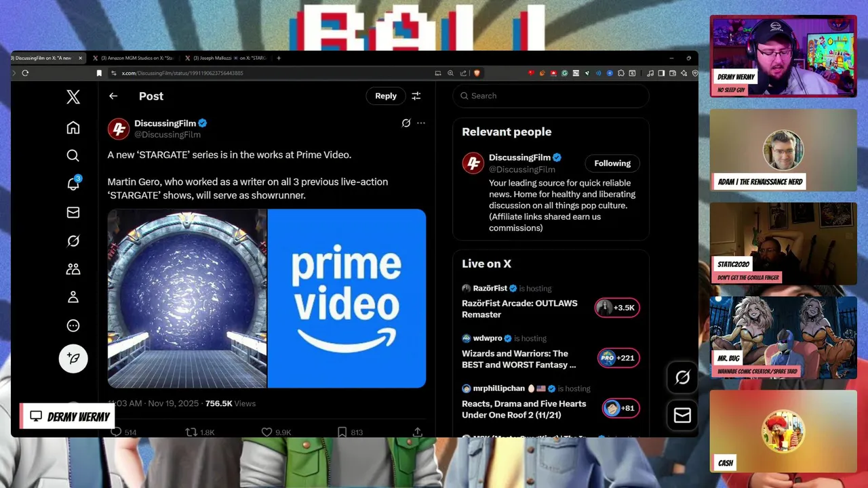The height and width of the screenshot is (488, 868).
Task: Click the X logo in the sidebar
Action: click(x=73, y=97)
